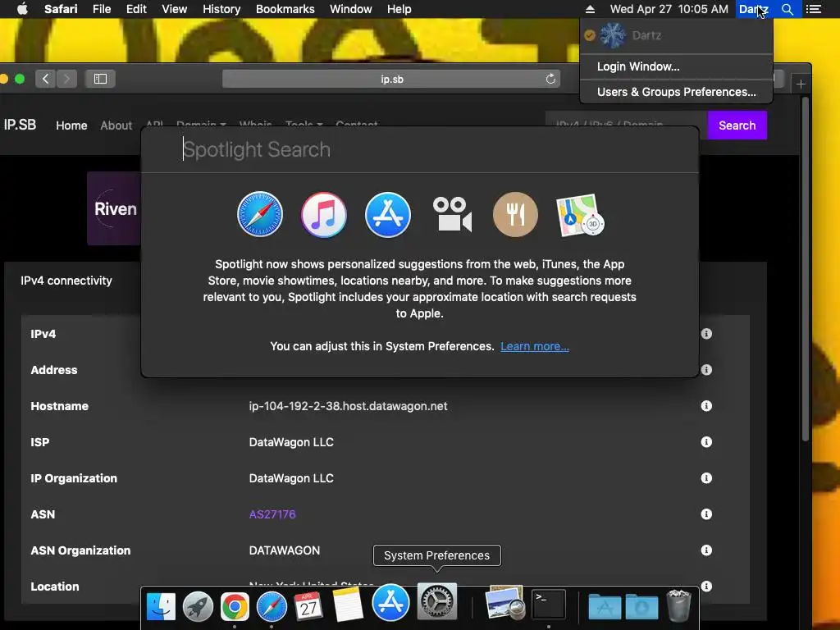
Task: Show info for IP Organization row
Action: point(706,478)
